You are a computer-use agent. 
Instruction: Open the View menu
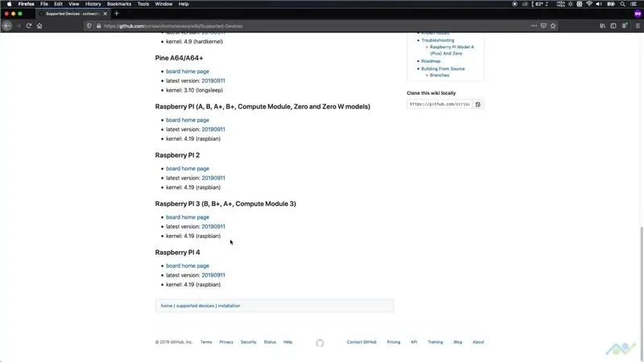click(x=74, y=4)
